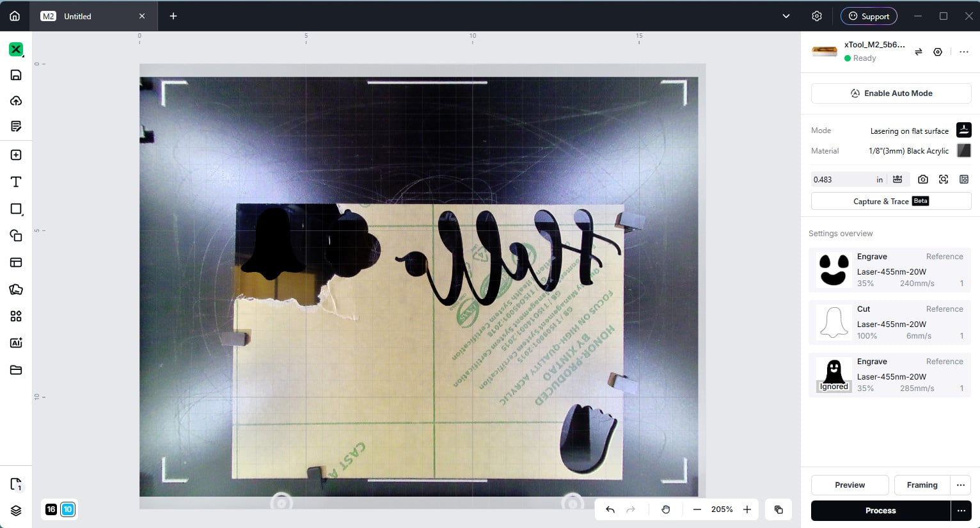Select the Ignored Engrave 285mm/s card
The width and height of the screenshot is (980, 528).
[890, 375]
